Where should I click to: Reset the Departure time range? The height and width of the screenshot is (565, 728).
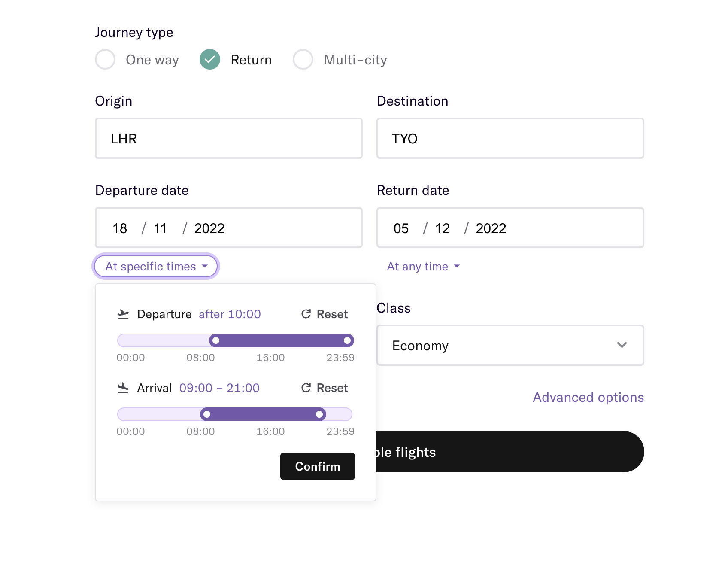(325, 314)
